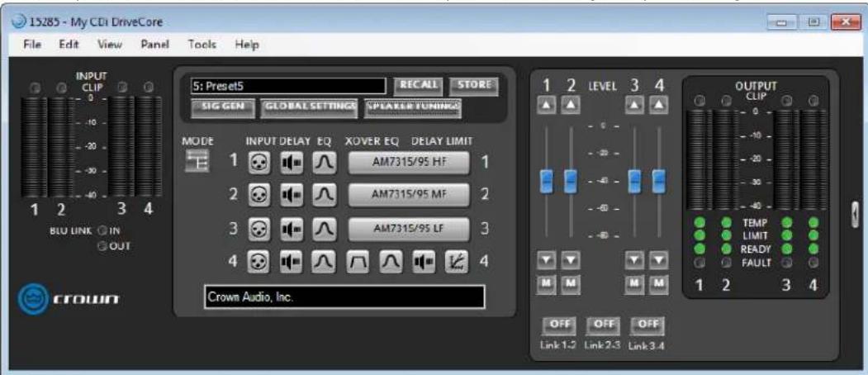The width and height of the screenshot is (868, 375).
Task: Open channel 3 INPUT connector settings
Action: [x=258, y=228]
